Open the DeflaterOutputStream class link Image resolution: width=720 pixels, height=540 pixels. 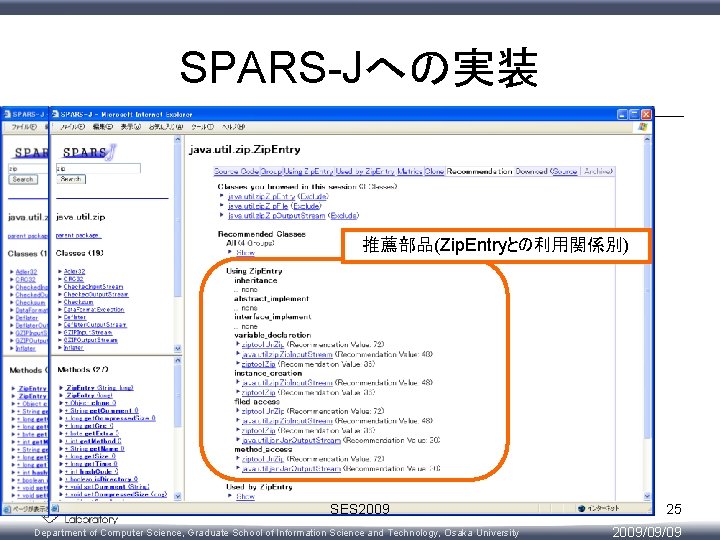click(x=95, y=325)
